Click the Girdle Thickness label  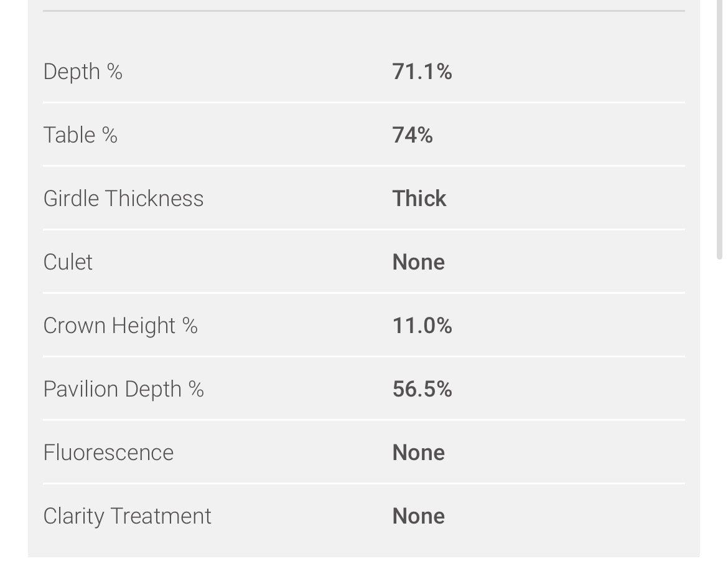123,199
